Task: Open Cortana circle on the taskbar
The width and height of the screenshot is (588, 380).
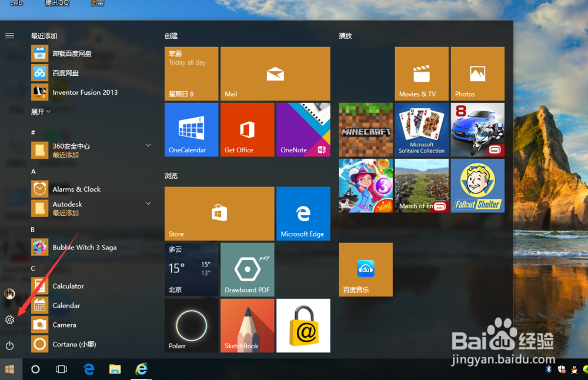Action: [x=35, y=369]
